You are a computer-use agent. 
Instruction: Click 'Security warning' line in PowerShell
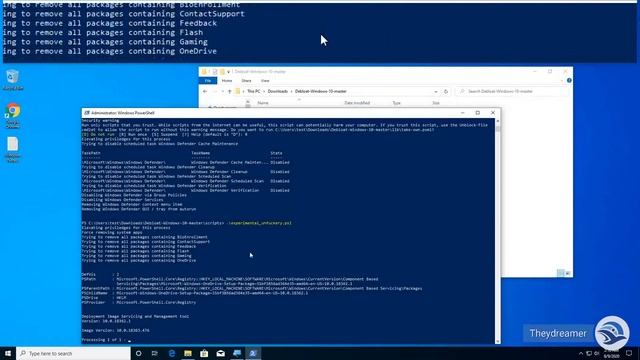point(100,120)
